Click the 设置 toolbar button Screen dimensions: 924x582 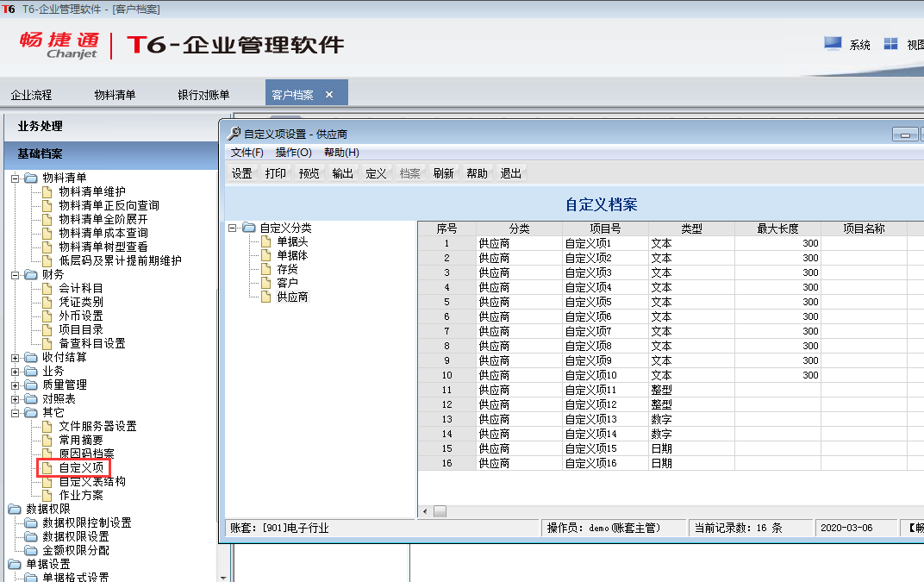point(241,173)
